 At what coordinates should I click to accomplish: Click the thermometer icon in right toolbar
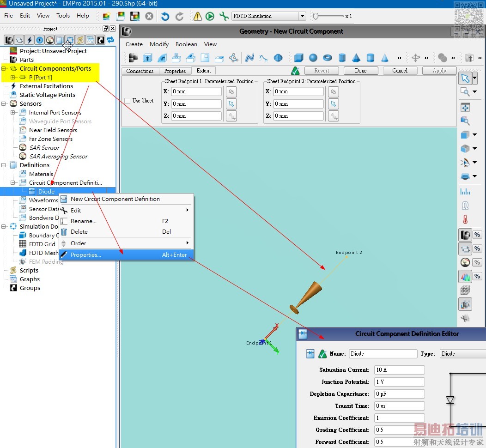tap(465, 219)
